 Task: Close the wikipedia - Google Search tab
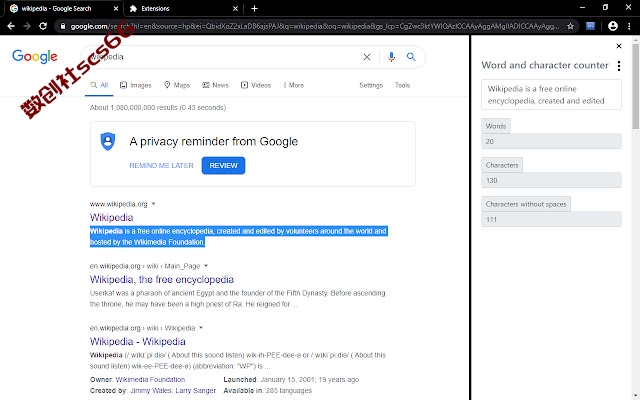pos(116,8)
